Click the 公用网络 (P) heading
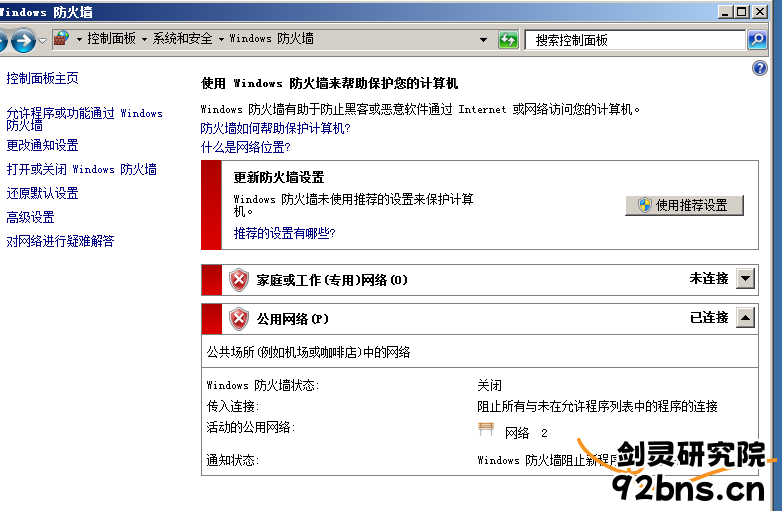This screenshot has height=511, width=782. click(293, 319)
